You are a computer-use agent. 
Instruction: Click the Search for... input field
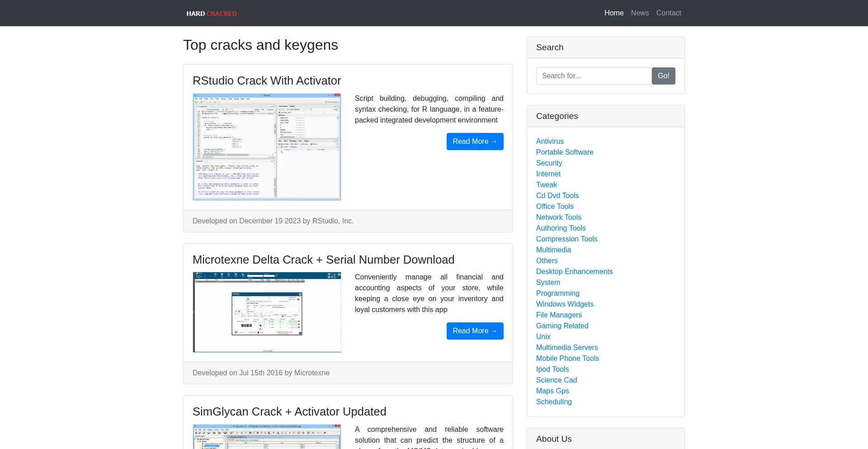(x=594, y=76)
